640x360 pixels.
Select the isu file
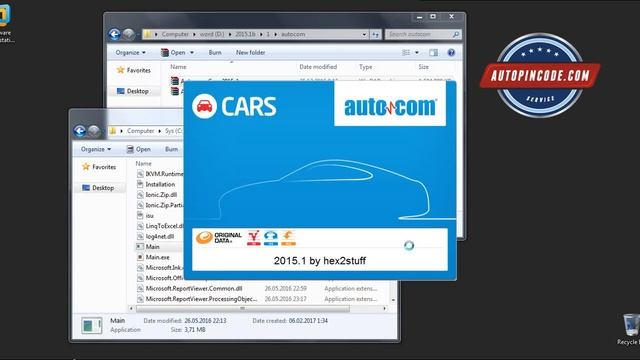[x=150, y=216]
